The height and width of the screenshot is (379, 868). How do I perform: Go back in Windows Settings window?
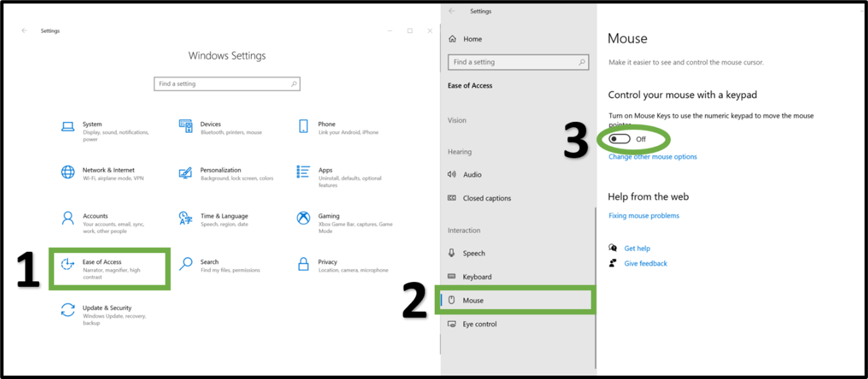pos(25,31)
